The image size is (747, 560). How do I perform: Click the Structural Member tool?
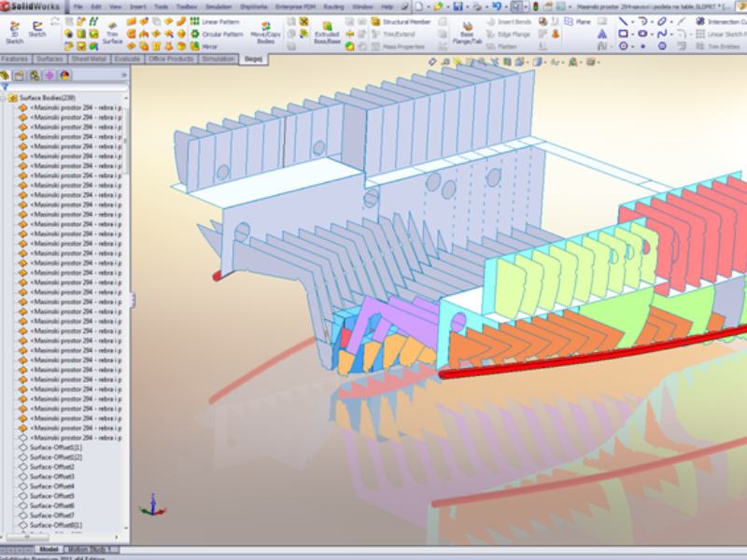pyautogui.click(x=402, y=21)
